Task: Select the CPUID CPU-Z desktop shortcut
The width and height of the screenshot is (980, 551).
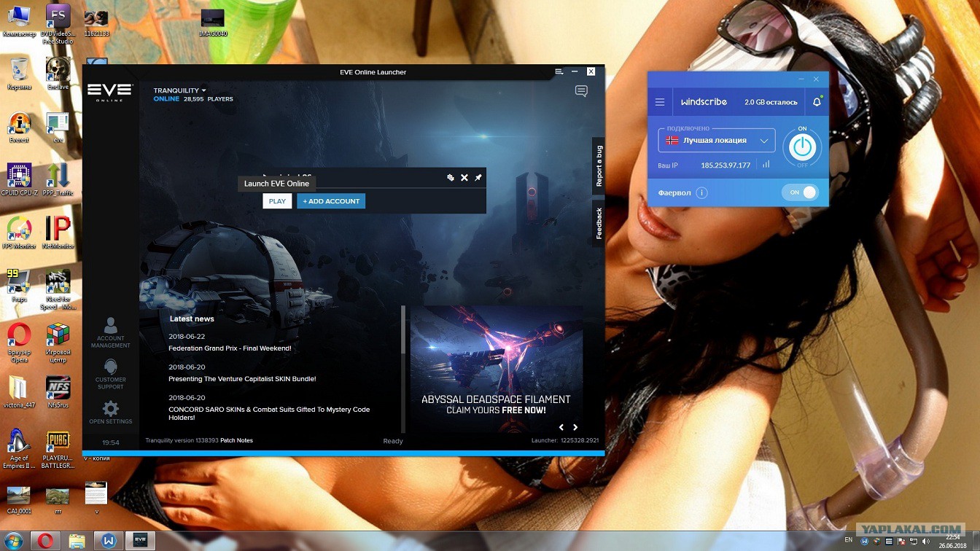Action: [x=19, y=180]
